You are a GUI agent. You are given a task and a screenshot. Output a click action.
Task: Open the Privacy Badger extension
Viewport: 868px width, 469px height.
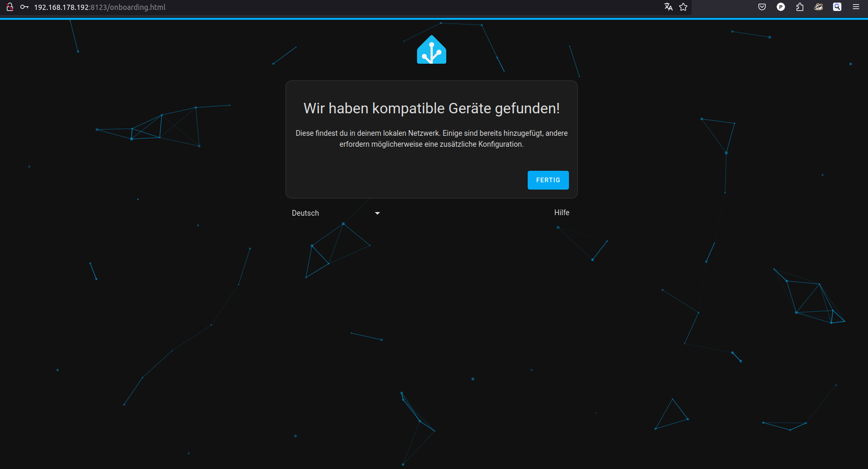(x=818, y=7)
